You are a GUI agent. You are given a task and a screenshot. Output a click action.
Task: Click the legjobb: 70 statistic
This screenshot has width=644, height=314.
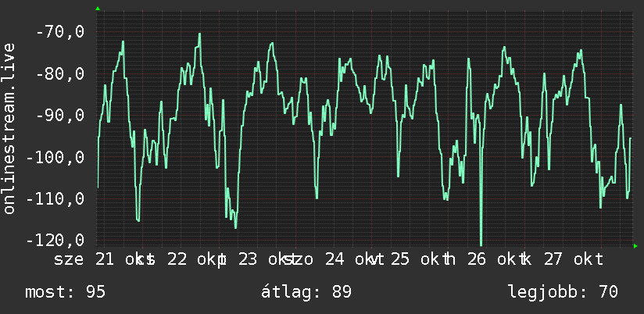tap(563, 292)
